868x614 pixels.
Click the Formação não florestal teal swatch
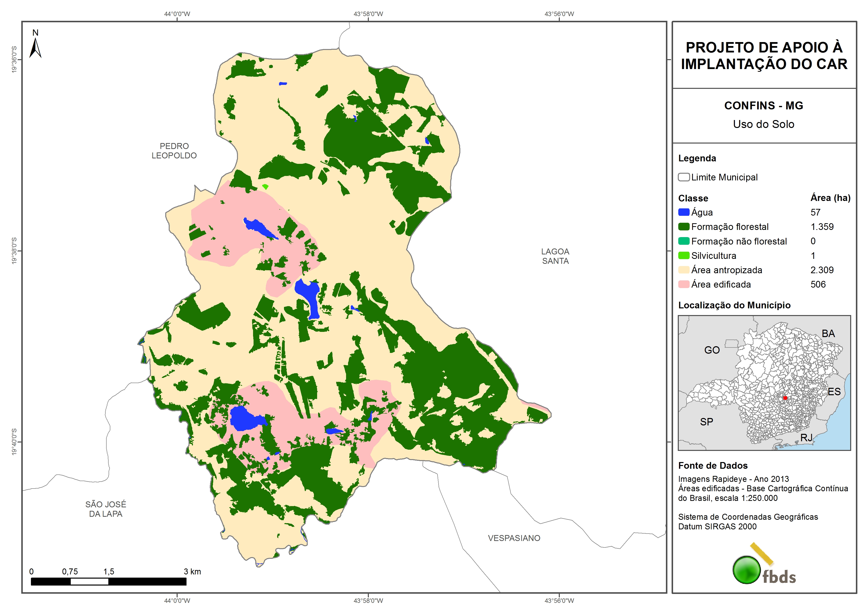click(683, 241)
